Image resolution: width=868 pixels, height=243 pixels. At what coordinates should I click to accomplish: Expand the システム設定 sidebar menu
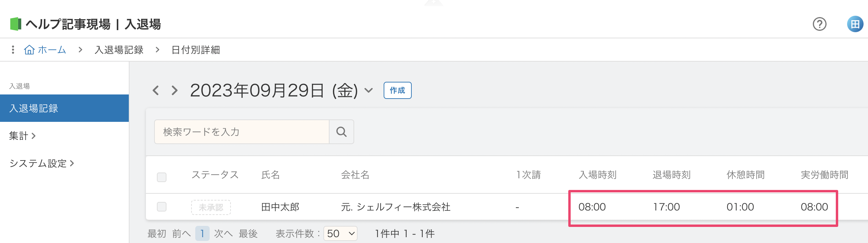(x=41, y=163)
